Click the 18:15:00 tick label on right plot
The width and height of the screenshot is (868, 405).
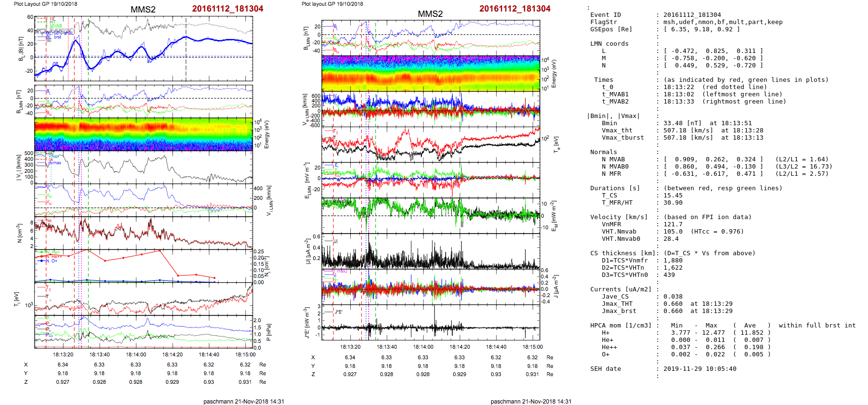tap(532, 347)
